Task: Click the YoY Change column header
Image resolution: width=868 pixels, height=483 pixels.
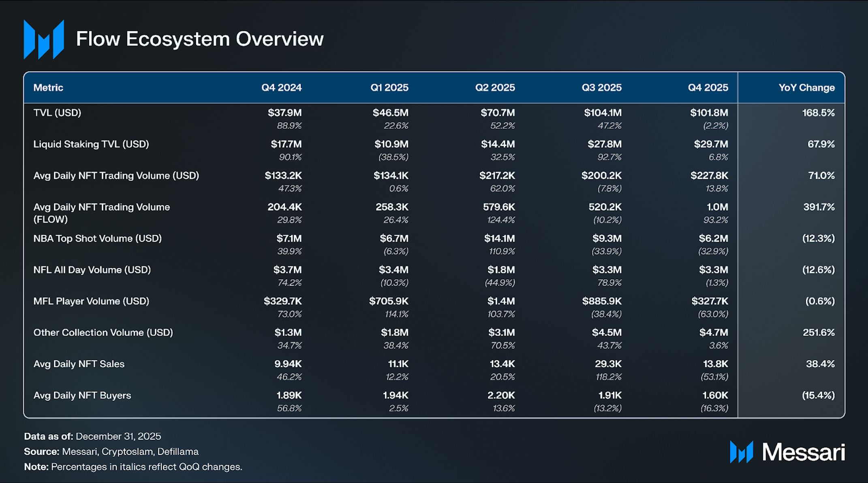Action: [x=806, y=87]
